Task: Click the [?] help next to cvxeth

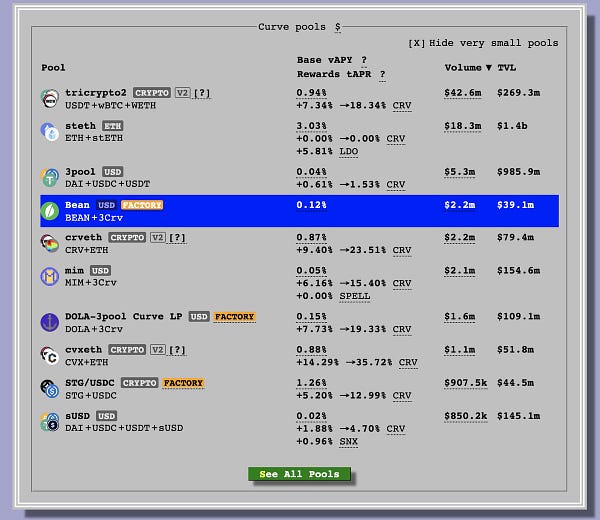Action: (x=177, y=350)
